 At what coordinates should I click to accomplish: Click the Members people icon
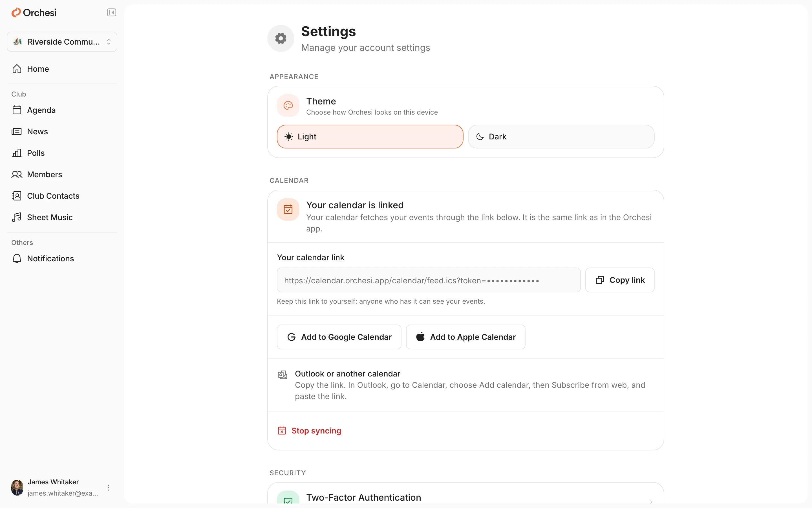(x=17, y=174)
